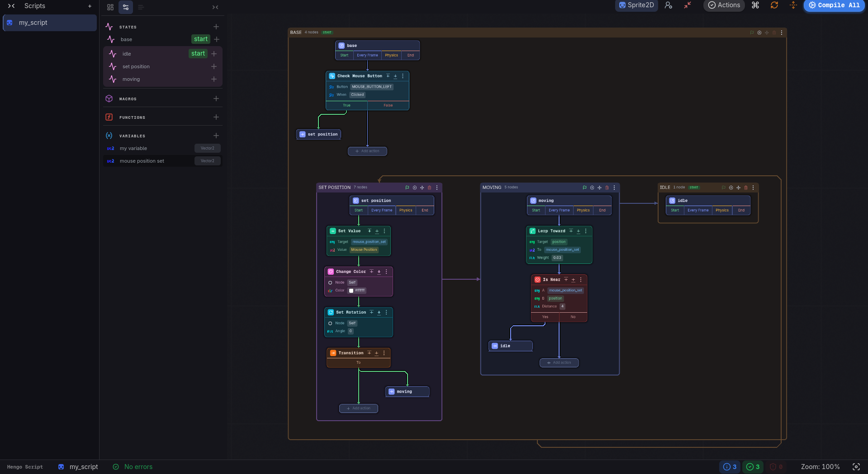Delete the MOVING group
Screen dimensions: 868x474
[607, 188]
